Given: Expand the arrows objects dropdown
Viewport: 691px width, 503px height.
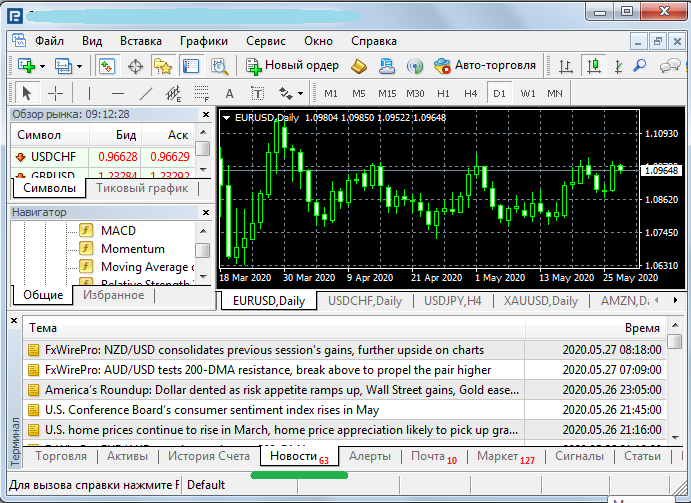Looking at the screenshot, I should click(x=299, y=93).
